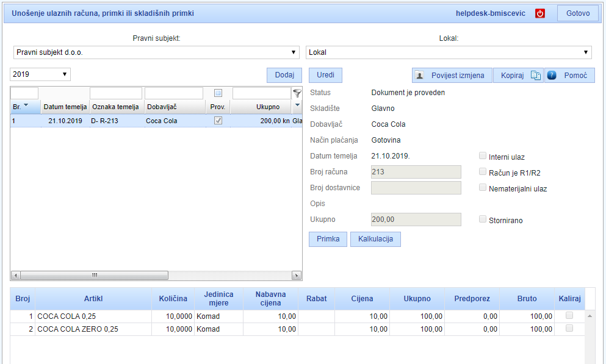Expand the Lokal dropdown list

click(449, 52)
